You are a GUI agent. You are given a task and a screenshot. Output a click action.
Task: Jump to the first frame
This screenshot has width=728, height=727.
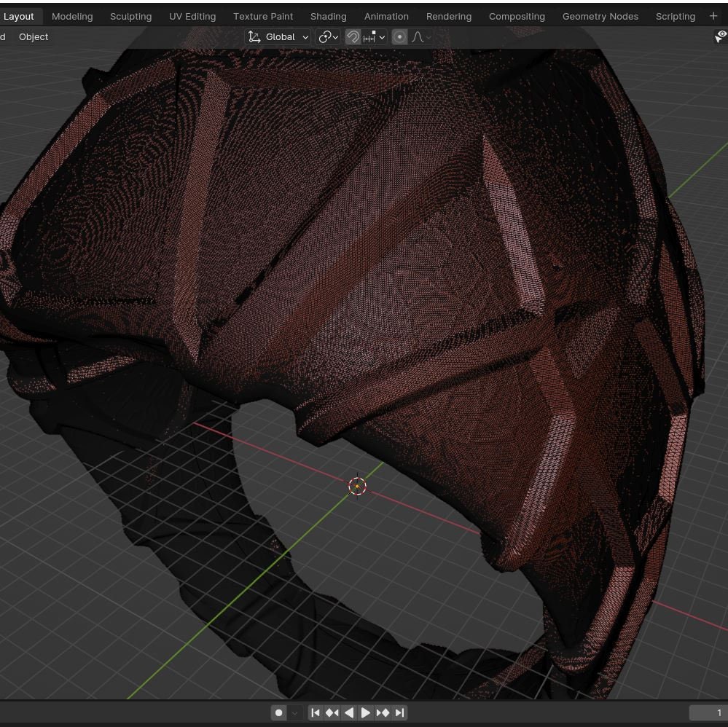(x=316, y=712)
